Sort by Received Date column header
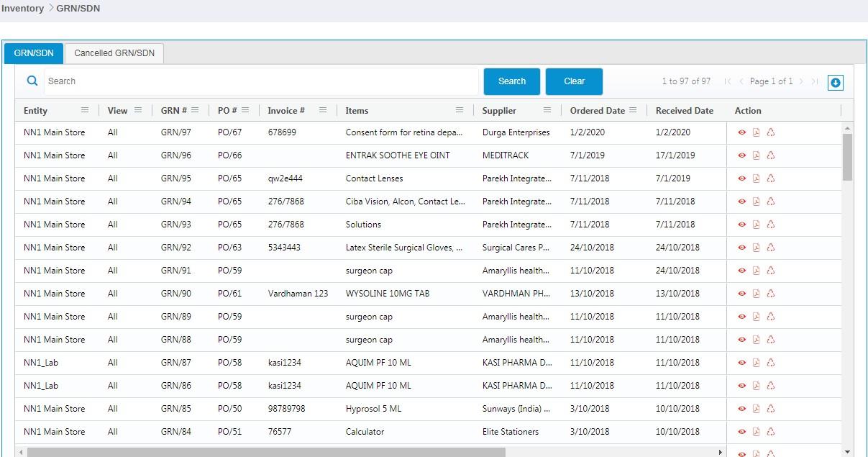Image resolution: width=868 pixels, height=457 pixels. 685,110
